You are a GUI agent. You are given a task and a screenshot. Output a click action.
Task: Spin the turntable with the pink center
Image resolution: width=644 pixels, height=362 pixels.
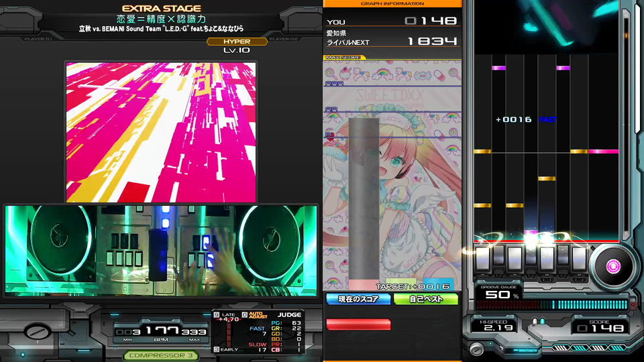[612, 266]
